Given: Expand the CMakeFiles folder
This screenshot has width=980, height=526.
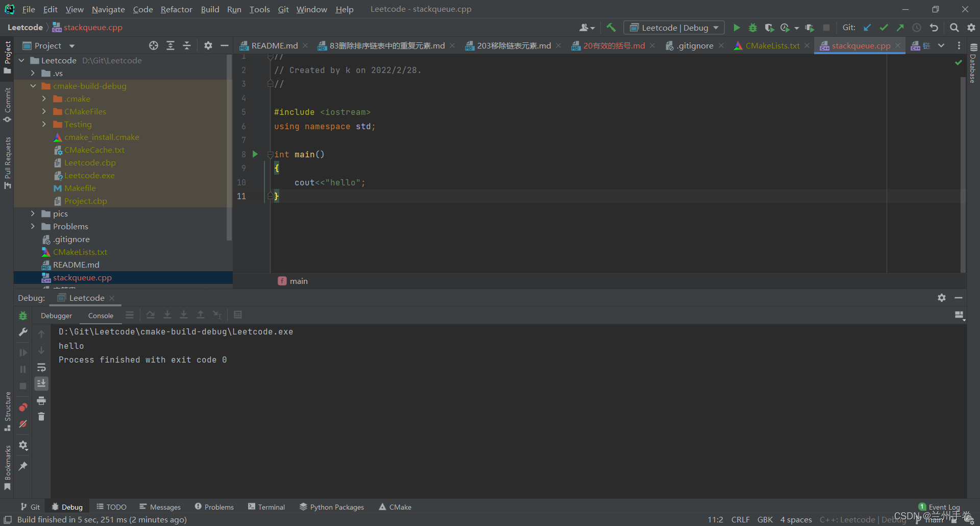Looking at the screenshot, I should [x=44, y=111].
